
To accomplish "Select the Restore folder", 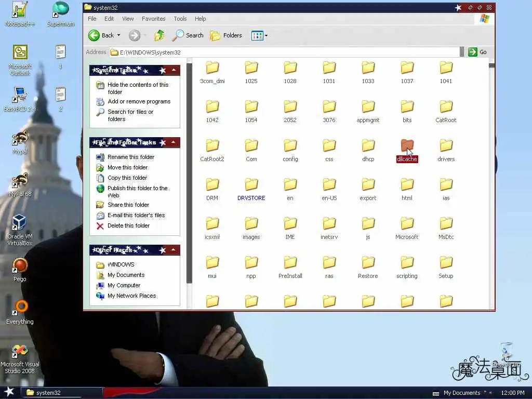I will coord(368,268).
